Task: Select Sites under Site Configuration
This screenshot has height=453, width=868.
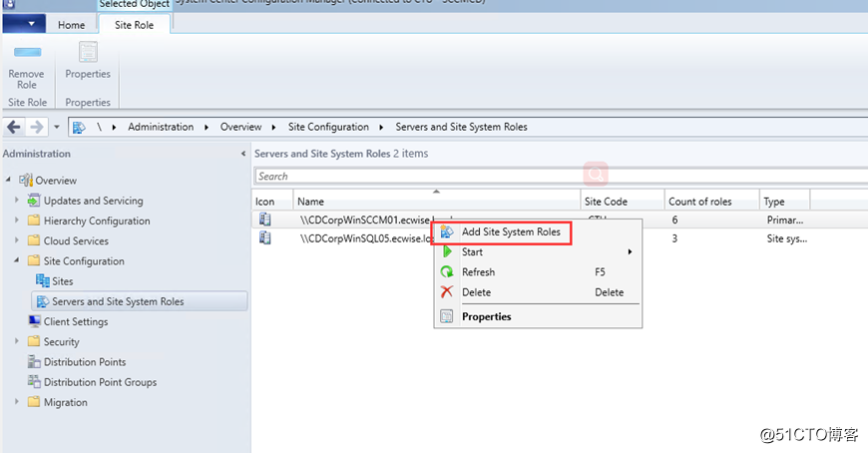Action: [63, 281]
